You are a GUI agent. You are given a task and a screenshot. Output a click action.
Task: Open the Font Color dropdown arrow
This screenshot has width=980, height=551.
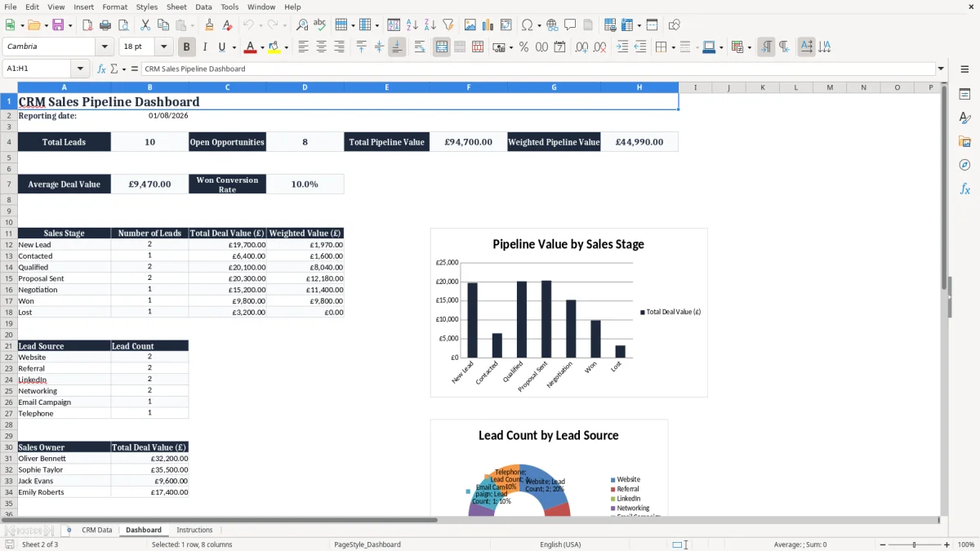(x=261, y=47)
